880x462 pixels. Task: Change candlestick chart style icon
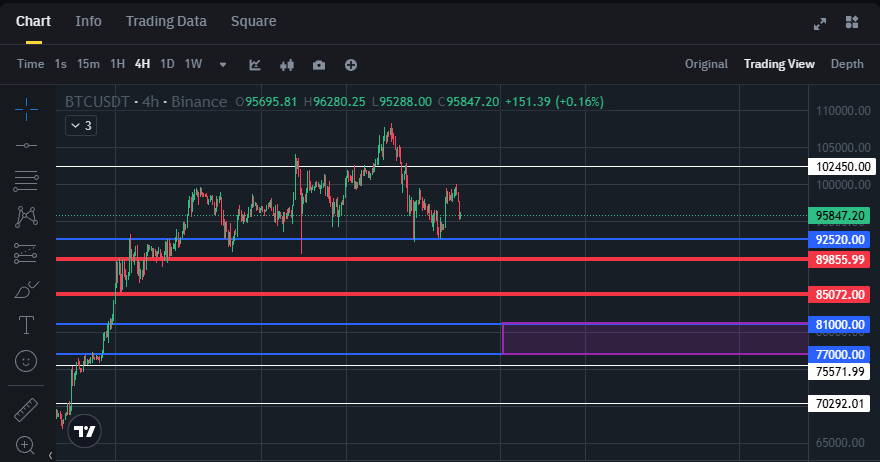[287, 65]
